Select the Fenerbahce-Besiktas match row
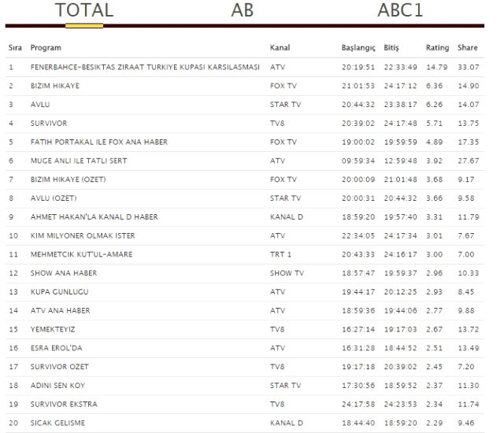504x433 pixels. coord(245,67)
